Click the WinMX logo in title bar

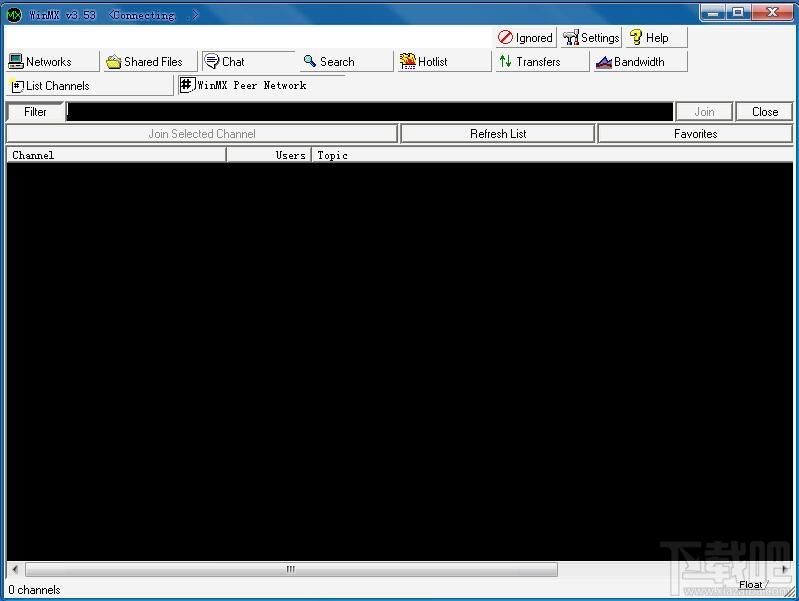[x=14, y=15]
